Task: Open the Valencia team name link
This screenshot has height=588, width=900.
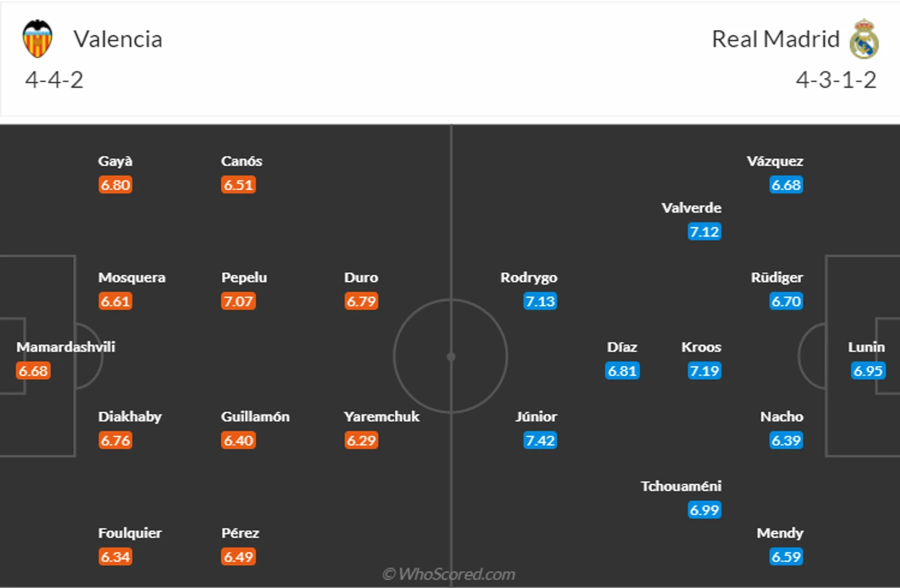Action: (x=118, y=39)
